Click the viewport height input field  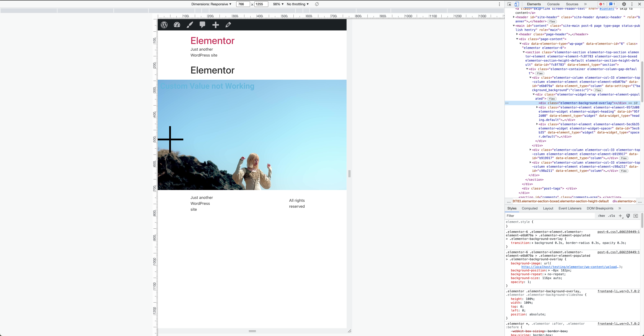point(261,4)
